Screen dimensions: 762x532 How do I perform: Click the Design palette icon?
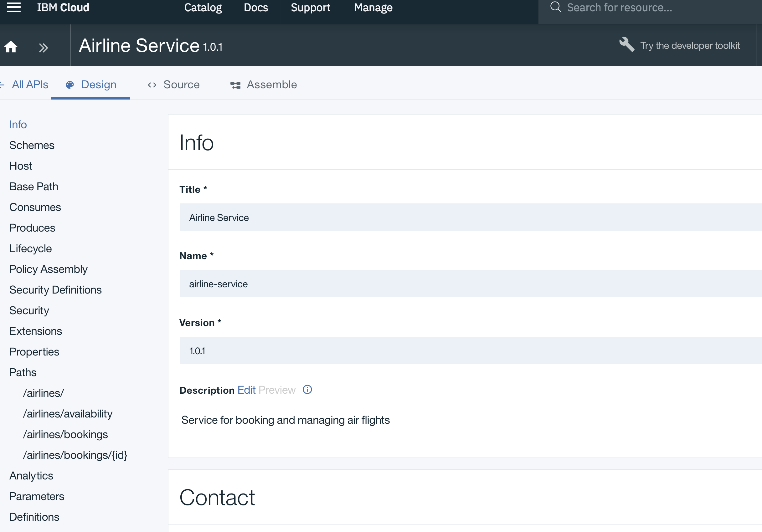point(70,85)
